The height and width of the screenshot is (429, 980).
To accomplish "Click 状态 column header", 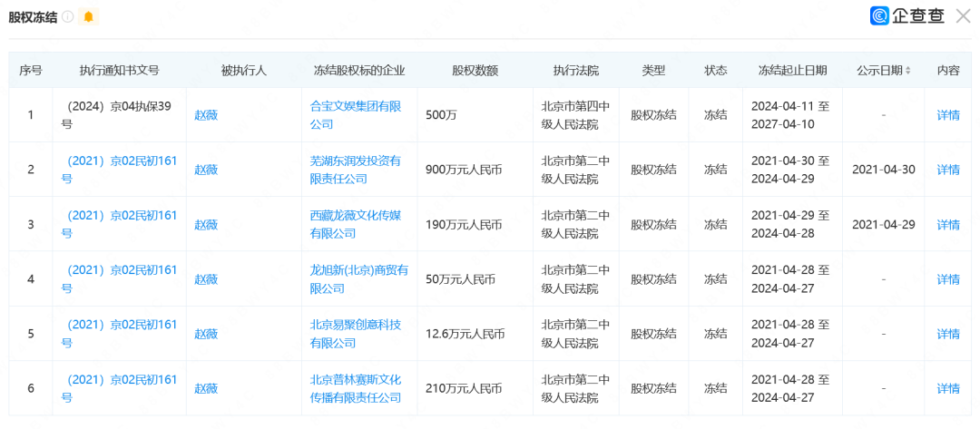I will pos(716,71).
